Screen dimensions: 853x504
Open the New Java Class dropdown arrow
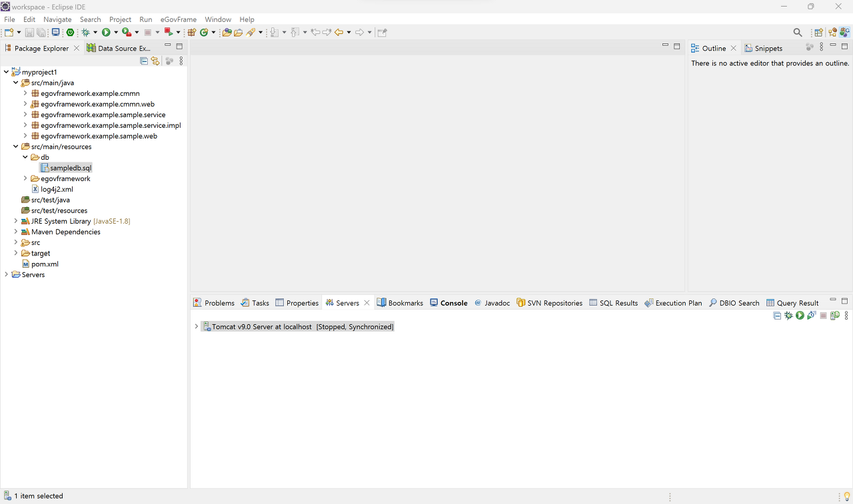pyautogui.click(x=213, y=32)
